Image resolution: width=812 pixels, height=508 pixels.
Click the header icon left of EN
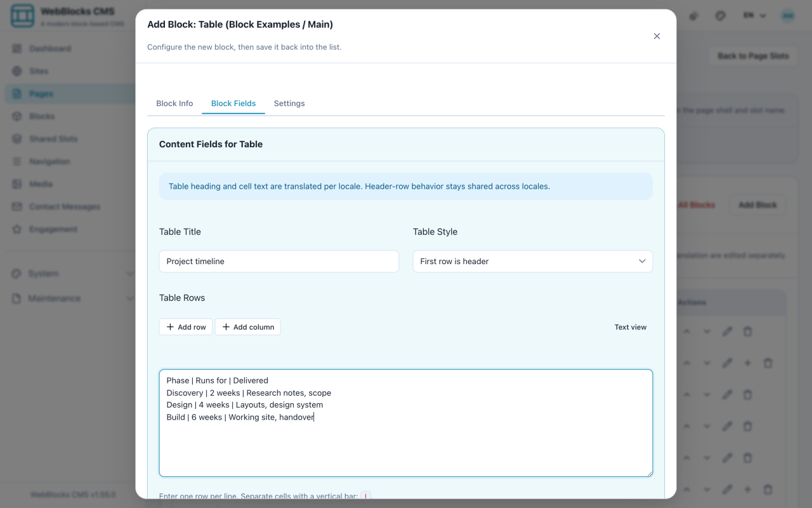point(720,16)
